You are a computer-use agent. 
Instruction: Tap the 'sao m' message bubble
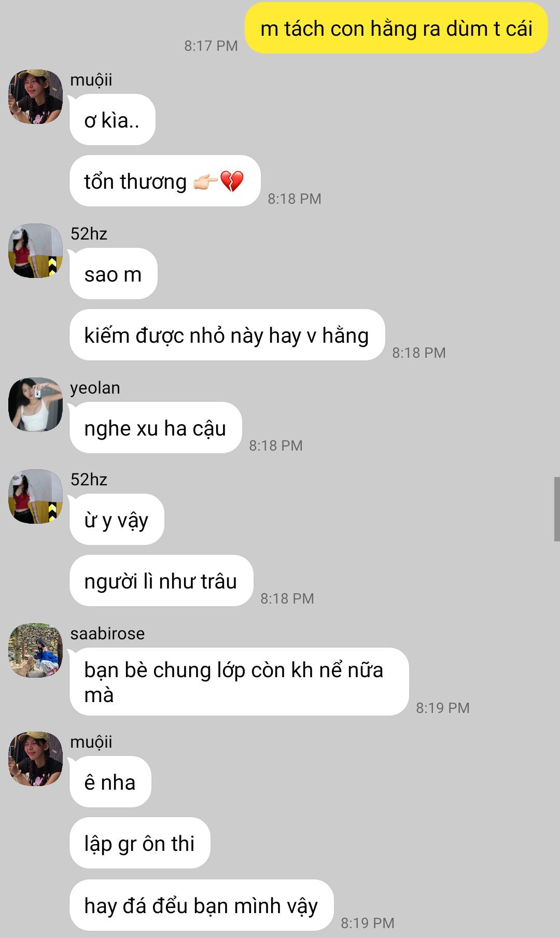pyautogui.click(x=114, y=274)
